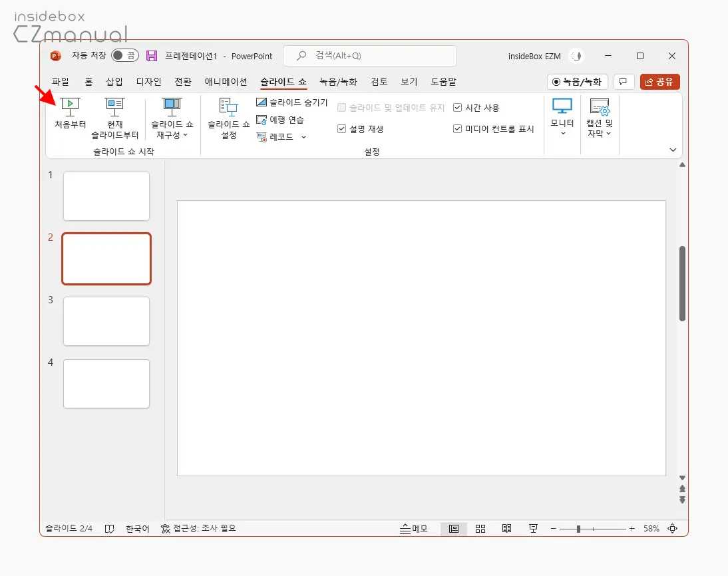Switch to Normal view icon
Screen dimensions: 728x576
pyautogui.click(x=454, y=529)
